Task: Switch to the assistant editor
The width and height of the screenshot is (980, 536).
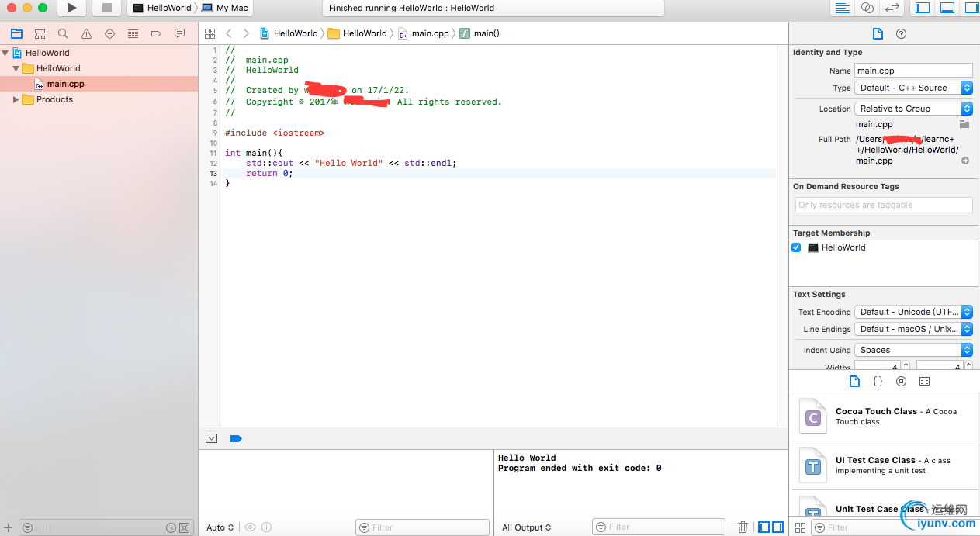Action: [x=867, y=8]
